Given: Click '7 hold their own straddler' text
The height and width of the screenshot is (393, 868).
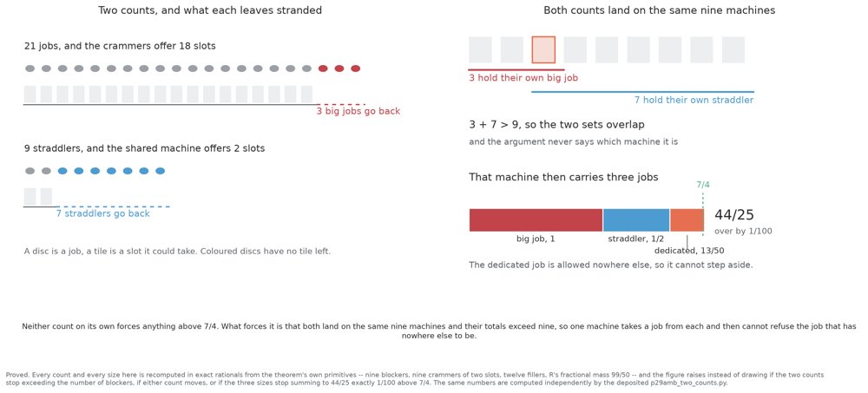Looking at the screenshot, I should click(694, 100).
